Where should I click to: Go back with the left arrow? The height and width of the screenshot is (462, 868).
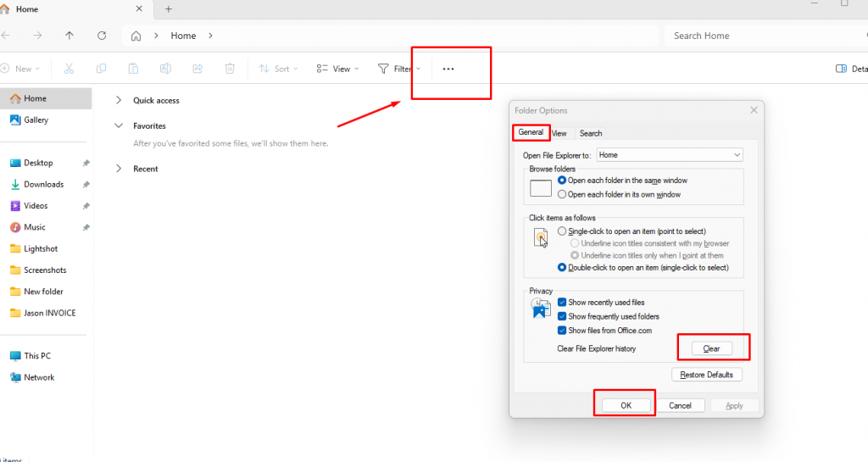click(x=6, y=36)
